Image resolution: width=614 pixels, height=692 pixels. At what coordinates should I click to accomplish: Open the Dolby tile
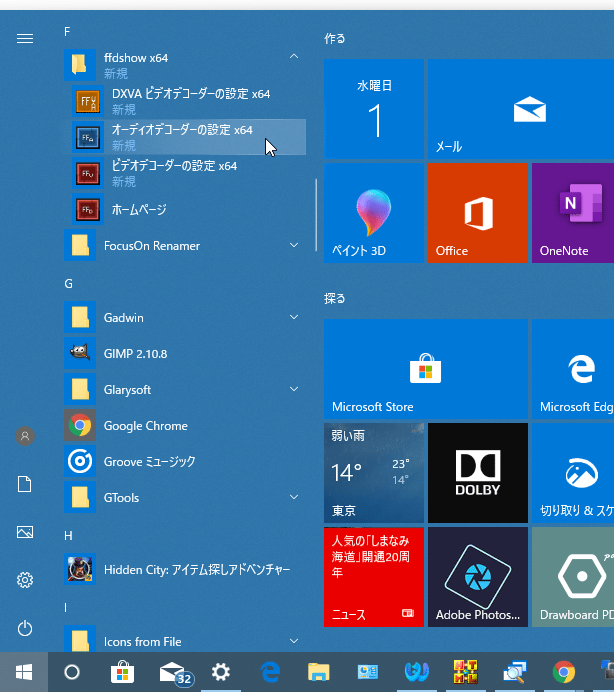[478, 473]
